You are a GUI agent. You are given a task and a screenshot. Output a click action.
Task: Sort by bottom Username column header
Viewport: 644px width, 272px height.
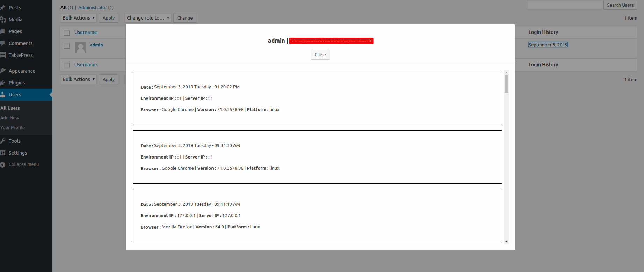86,65
